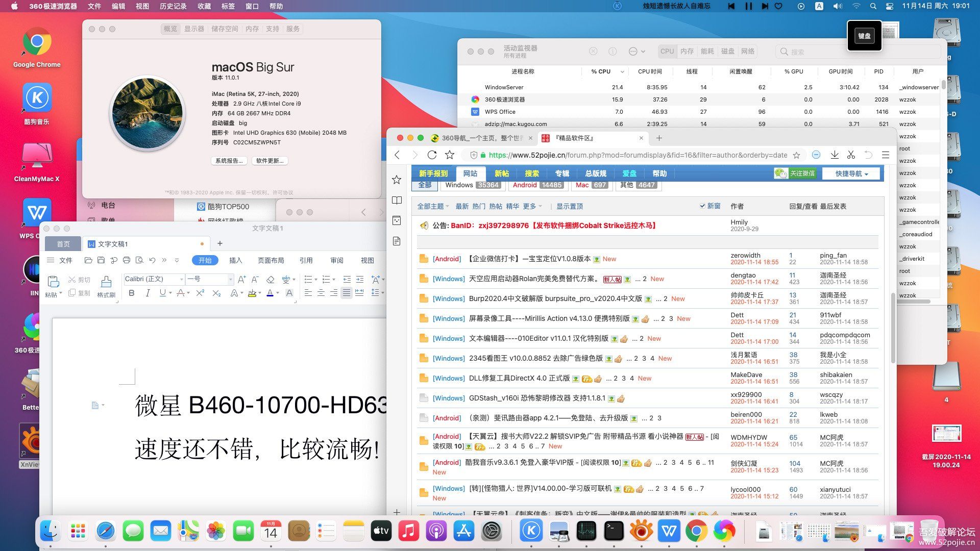980x551 pixels.
Task: Click the Undo arrow in WPS quick toolbar
Action: point(152,260)
